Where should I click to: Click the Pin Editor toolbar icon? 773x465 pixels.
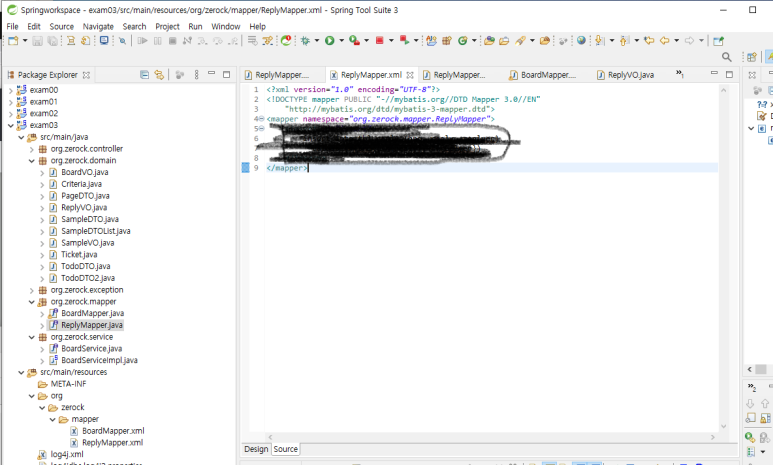tap(718, 41)
